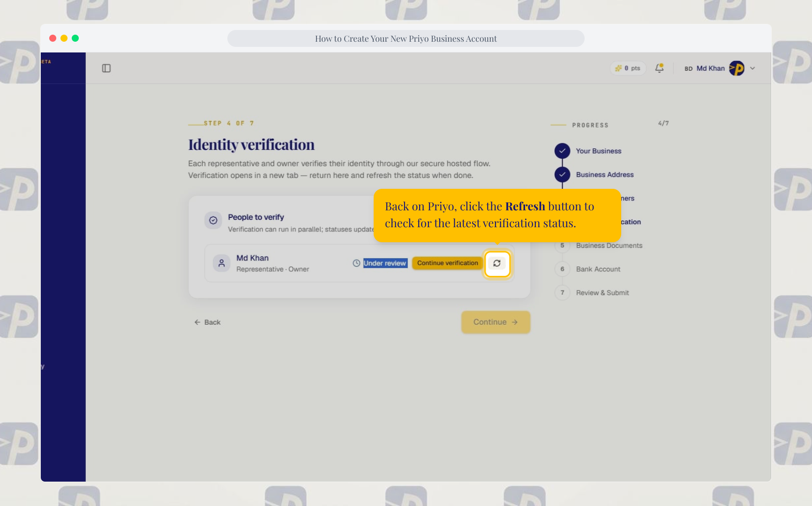Image resolution: width=812 pixels, height=506 pixels.
Task: Open the Bank Account progress step
Action: pos(598,269)
